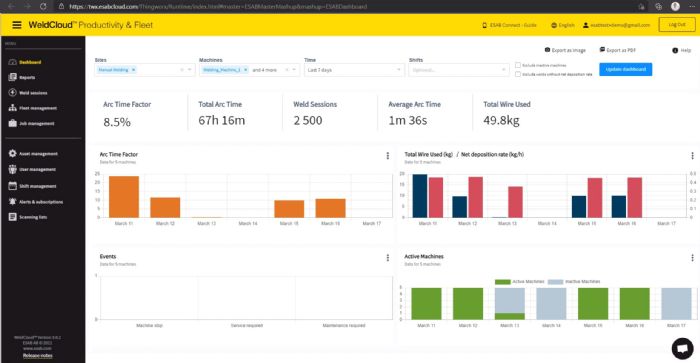
Task: Open the Active Machines chart options menu
Action: pyautogui.click(x=692, y=258)
